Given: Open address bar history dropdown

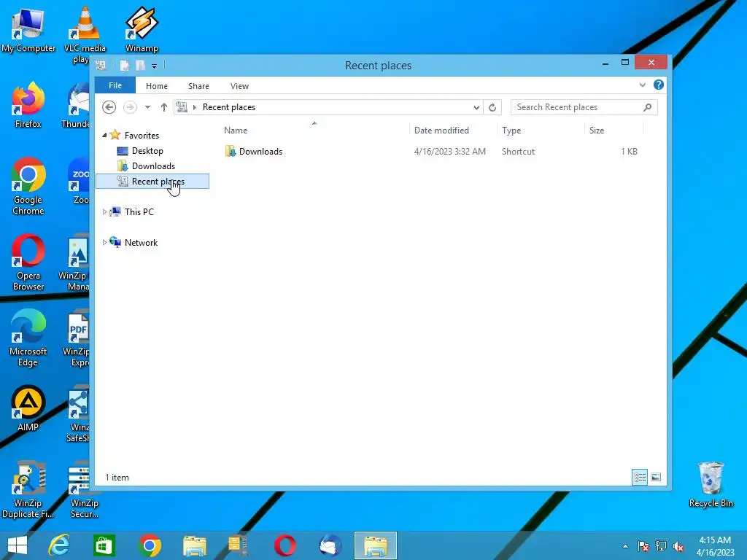Looking at the screenshot, I should (476, 108).
